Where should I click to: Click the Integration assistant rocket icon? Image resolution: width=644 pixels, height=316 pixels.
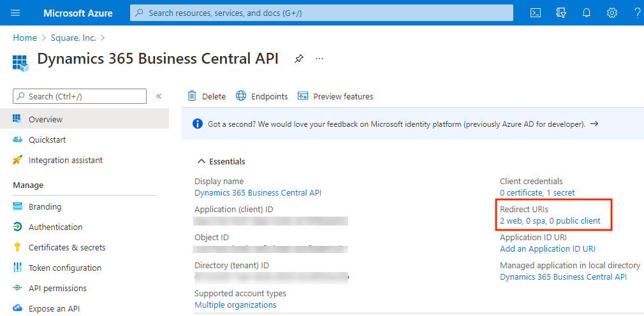pyautogui.click(x=17, y=160)
